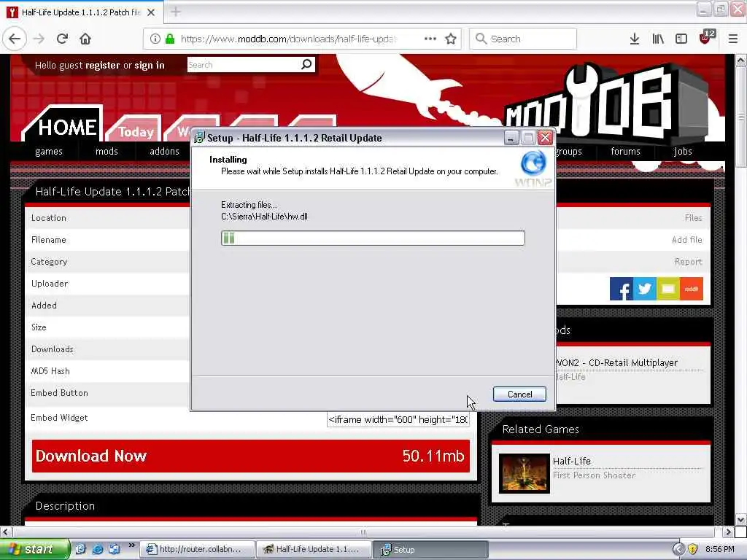Click the vertical scrollbar down arrow

[741, 519]
